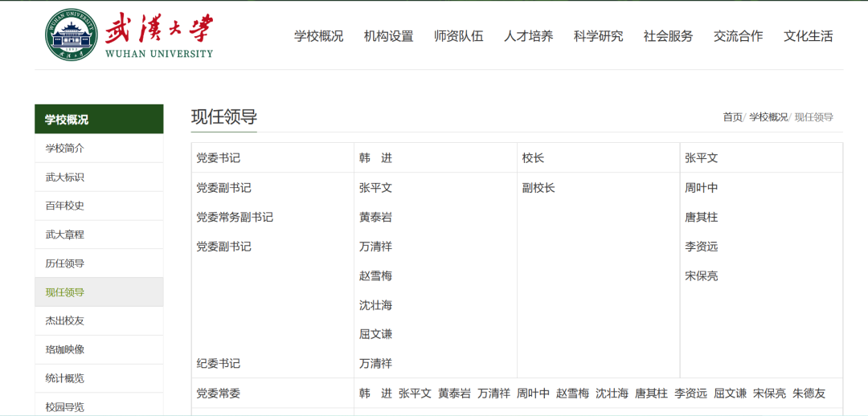Select 百年校史 in sidebar
Screen dimensions: 868x416
[x=99, y=206]
